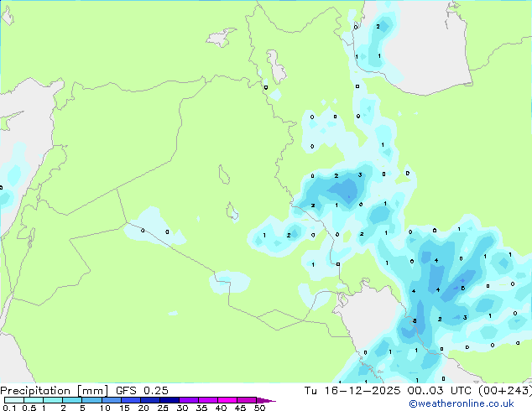Viewport: 532px width, 411px height.
Task: Select the 5–10 mm legend swatch
Action: pos(91,400)
